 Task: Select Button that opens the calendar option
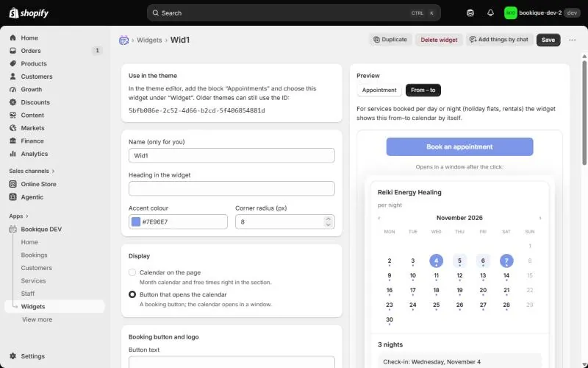[x=132, y=294]
